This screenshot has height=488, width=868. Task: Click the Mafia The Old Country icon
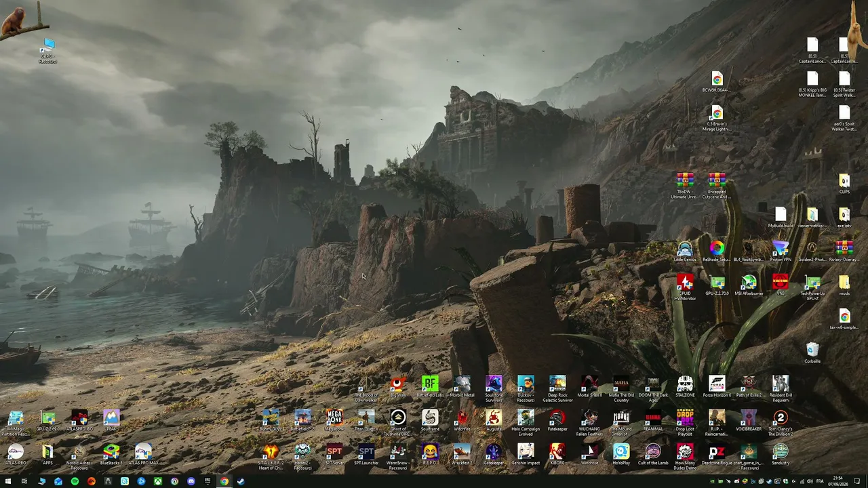tap(621, 390)
